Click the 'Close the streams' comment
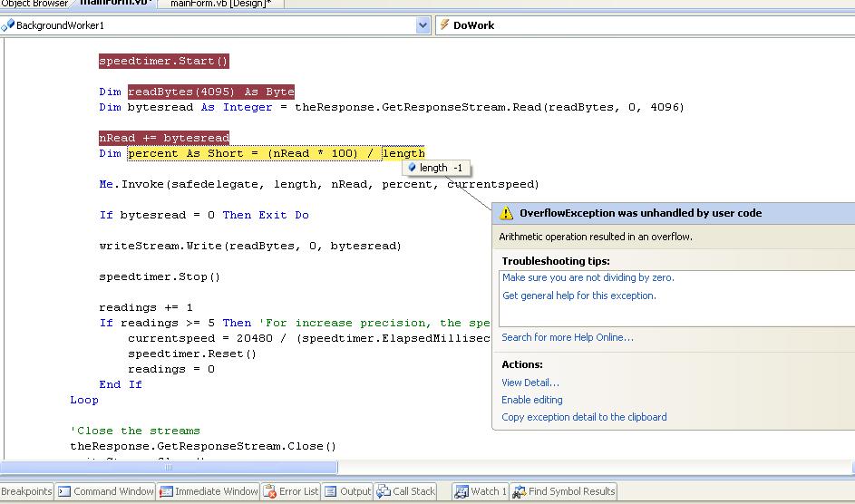This screenshot has width=855, height=504. (135, 431)
